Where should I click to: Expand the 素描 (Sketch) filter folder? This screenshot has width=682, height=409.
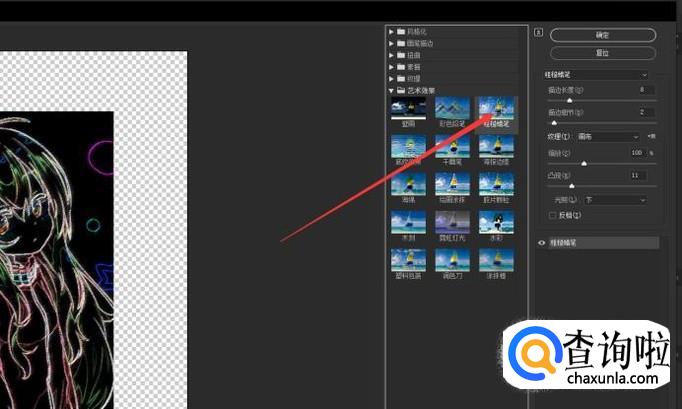(x=391, y=67)
